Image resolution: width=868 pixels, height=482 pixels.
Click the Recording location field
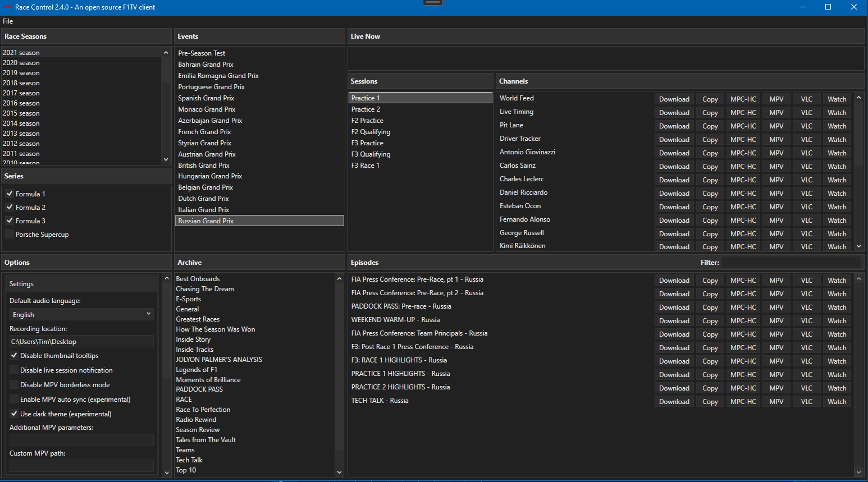pyautogui.click(x=81, y=341)
